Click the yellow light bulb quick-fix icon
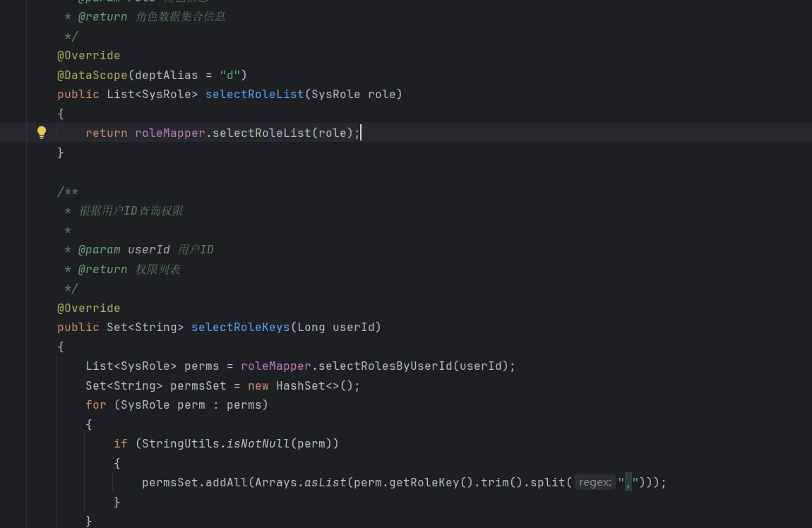812x528 pixels. coord(42,133)
